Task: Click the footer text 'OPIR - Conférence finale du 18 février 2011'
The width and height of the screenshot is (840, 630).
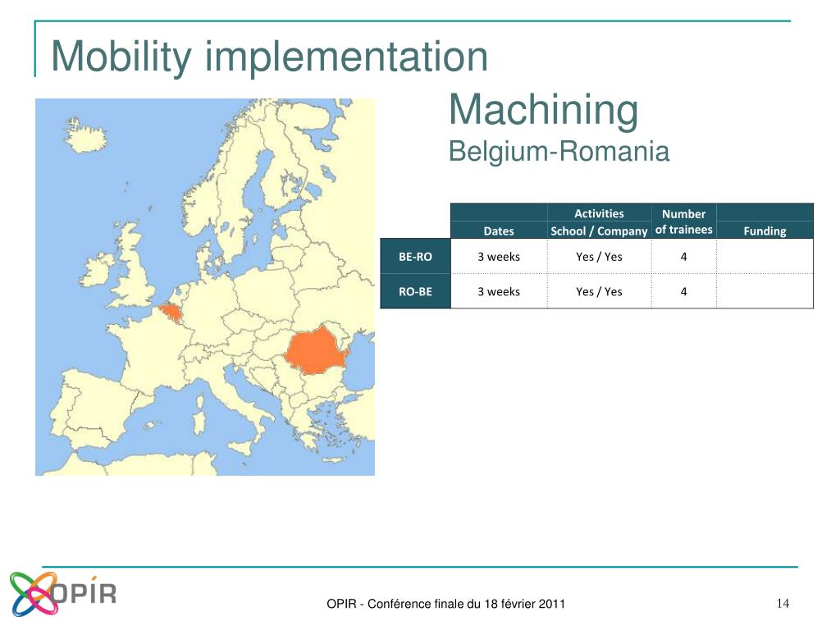Action: click(x=445, y=604)
